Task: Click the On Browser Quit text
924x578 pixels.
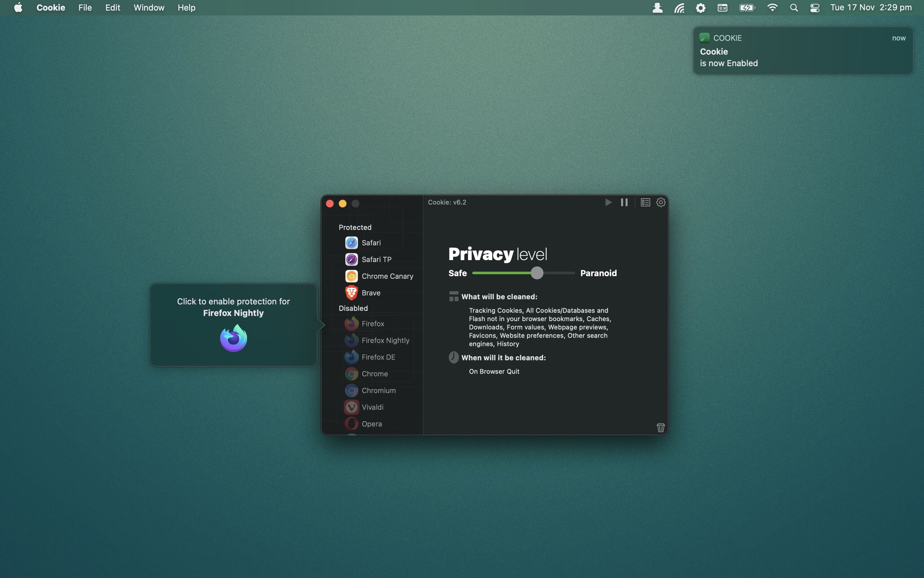Action: [494, 372]
